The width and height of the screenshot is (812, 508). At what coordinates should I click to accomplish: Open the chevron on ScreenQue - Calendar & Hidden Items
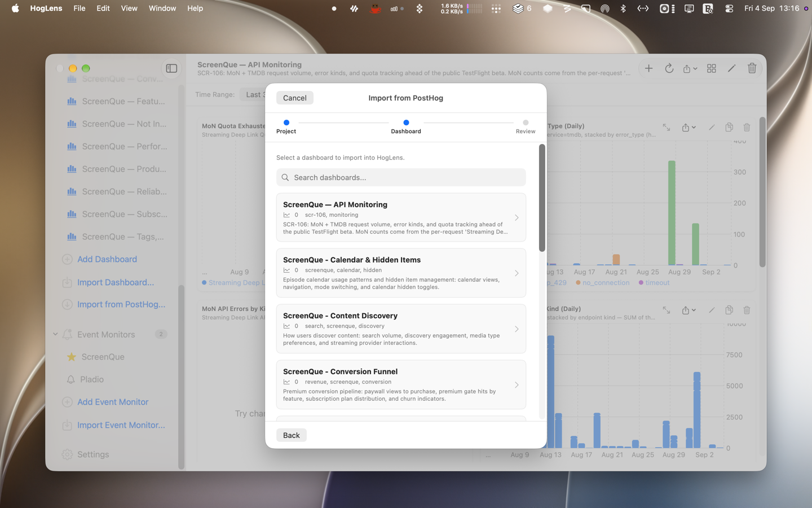pos(517,273)
